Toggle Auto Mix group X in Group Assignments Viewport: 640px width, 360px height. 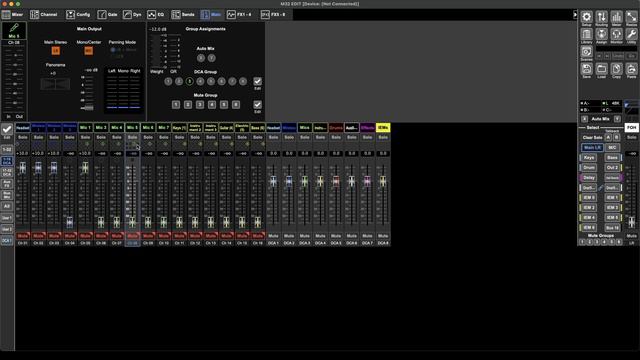[201, 58]
